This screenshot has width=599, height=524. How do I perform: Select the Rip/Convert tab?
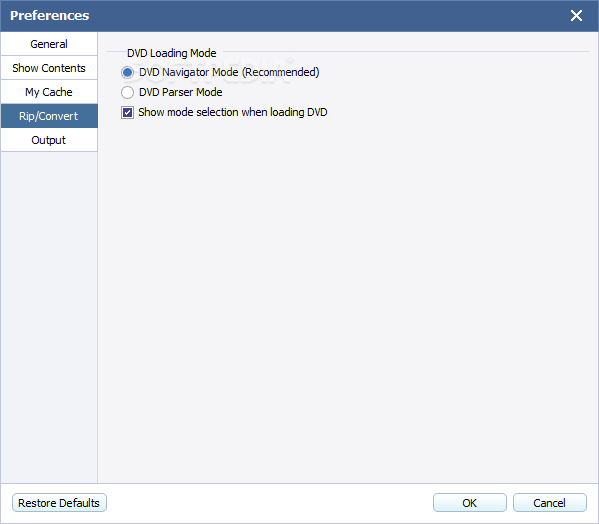(49, 116)
